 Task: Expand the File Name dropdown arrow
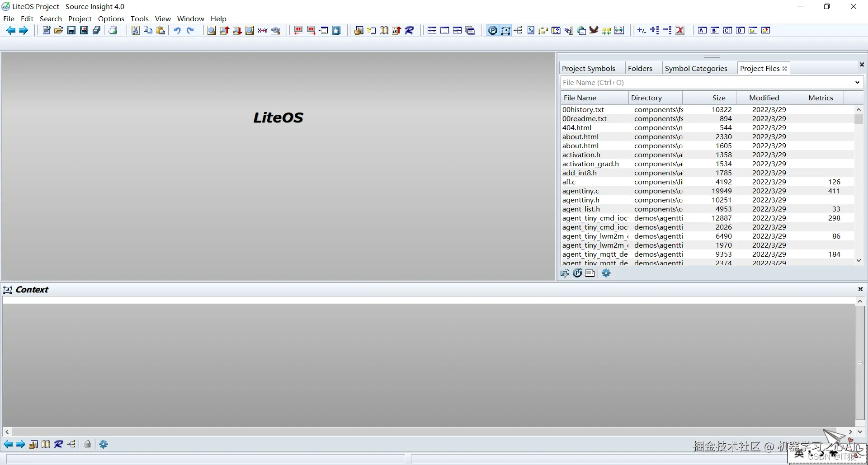[857, 82]
